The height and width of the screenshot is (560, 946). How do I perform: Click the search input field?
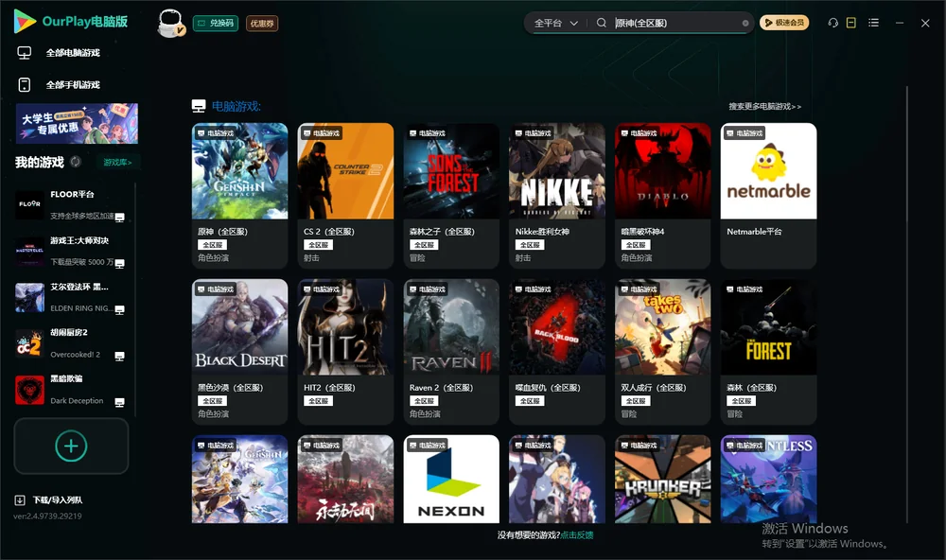pyautogui.click(x=676, y=23)
